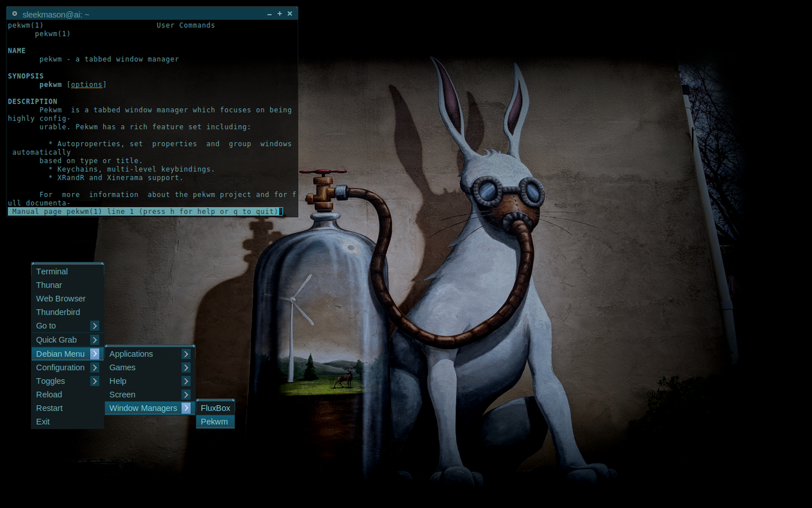
Task: Close the sleekmason terminal window
Action: (290, 13)
